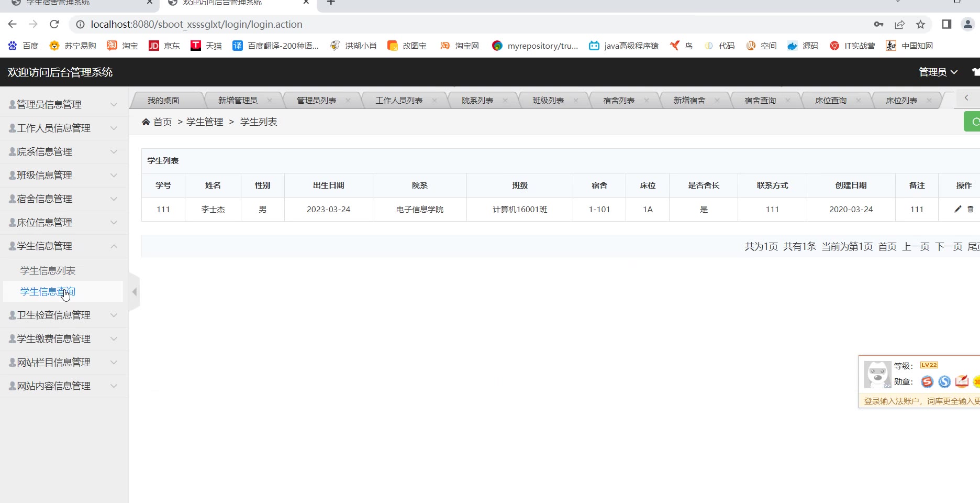Close the 班级列表 tab
The height and width of the screenshot is (503, 980).
pyautogui.click(x=576, y=100)
